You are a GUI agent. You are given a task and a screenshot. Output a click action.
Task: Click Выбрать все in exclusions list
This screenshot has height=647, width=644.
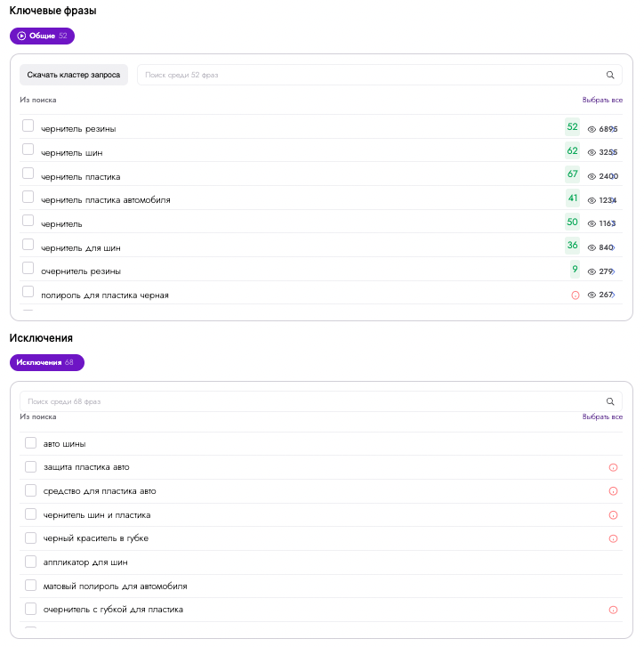coord(602,417)
